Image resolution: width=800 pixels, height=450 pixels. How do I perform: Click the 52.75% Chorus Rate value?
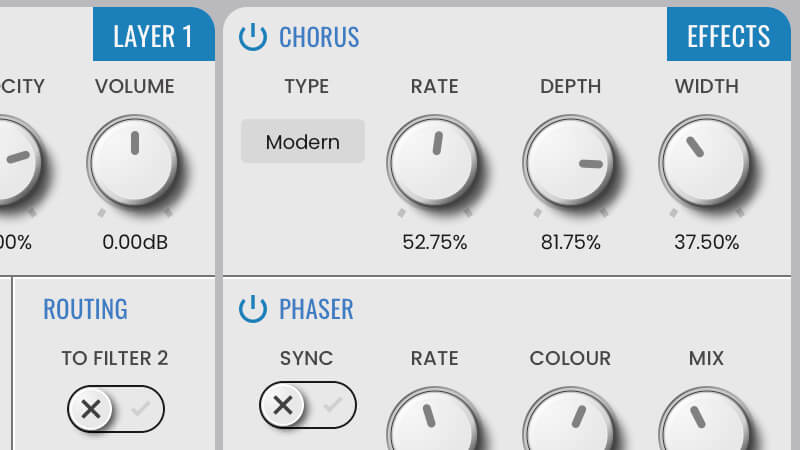435,242
